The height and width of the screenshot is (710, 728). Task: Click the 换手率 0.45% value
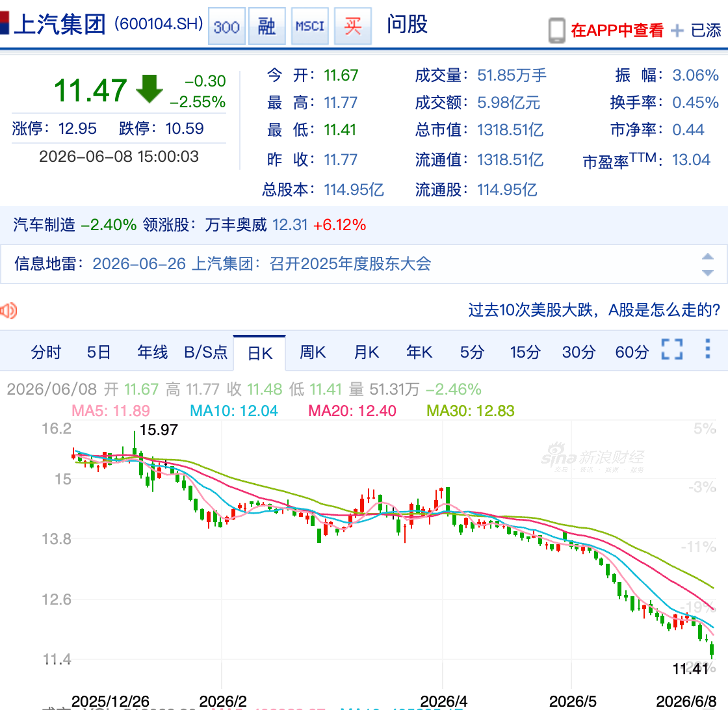coord(695,103)
